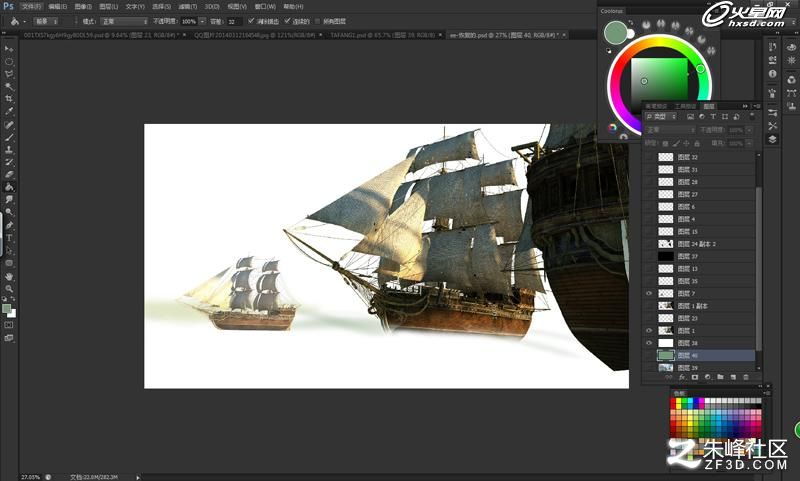Image resolution: width=800 pixels, height=481 pixels.
Task: Open the opacity slider dropdown arrow
Action: [x=203, y=21]
